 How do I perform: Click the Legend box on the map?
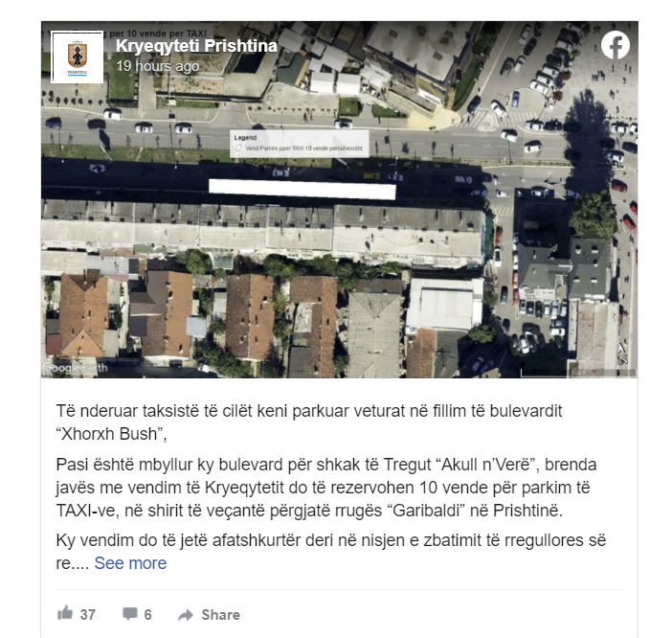(300, 144)
